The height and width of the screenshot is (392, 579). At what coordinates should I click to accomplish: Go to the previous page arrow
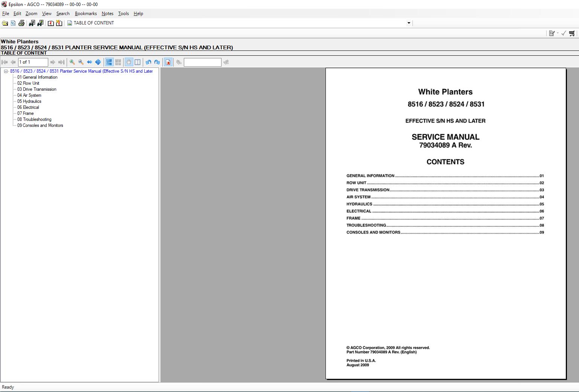(x=13, y=62)
